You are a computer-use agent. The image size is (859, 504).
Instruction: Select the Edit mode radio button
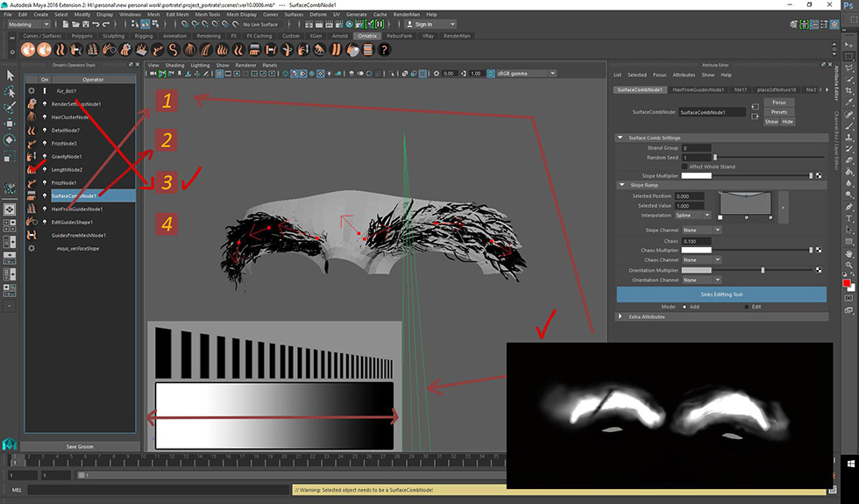click(747, 307)
